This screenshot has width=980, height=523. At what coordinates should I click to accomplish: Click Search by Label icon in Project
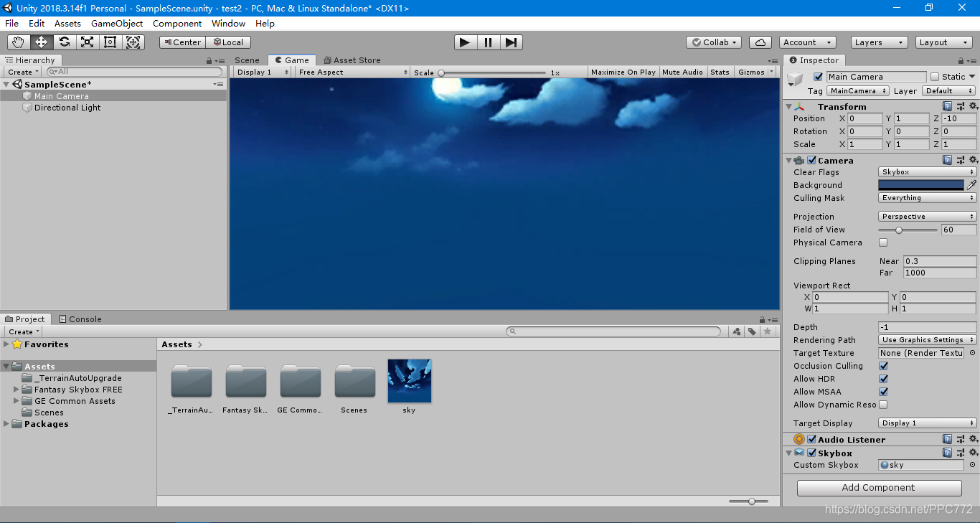tap(751, 331)
